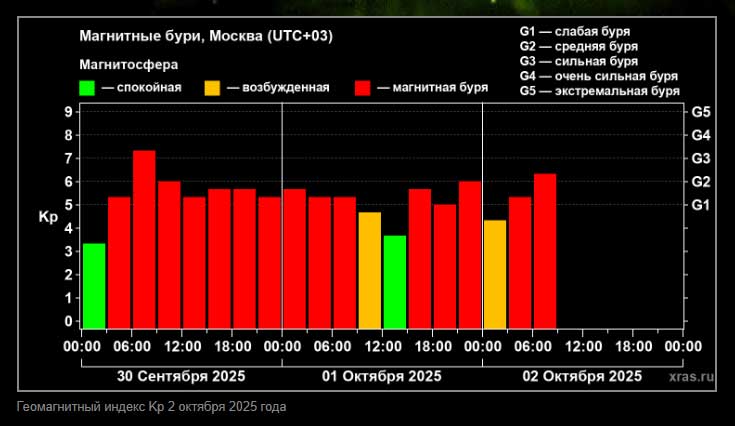This screenshot has height=426, width=735.
Task: Select the last red bar on 02 October
Action: click(x=544, y=251)
